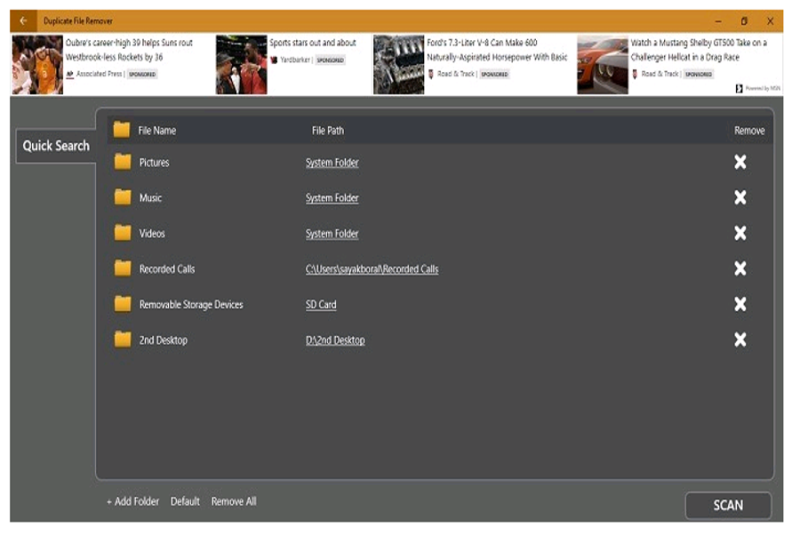Select the Music file name
The image size is (800, 536).
point(151,198)
